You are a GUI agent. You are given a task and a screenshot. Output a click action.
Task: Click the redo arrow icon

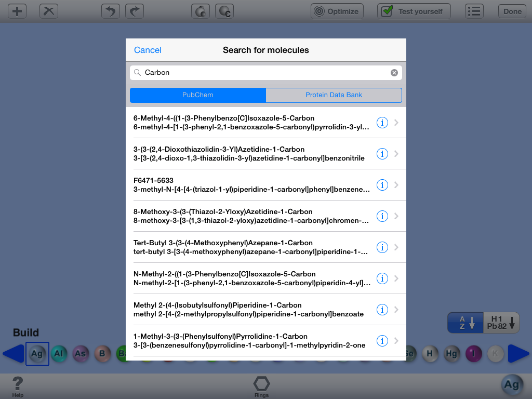point(134,10)
